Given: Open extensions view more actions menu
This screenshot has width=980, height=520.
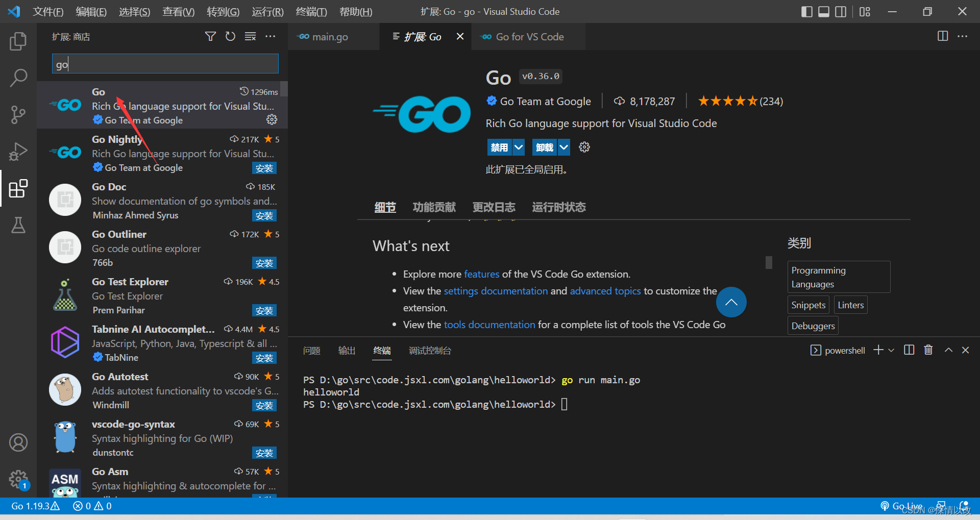Looking at the screenshot, I should [271, 36].
